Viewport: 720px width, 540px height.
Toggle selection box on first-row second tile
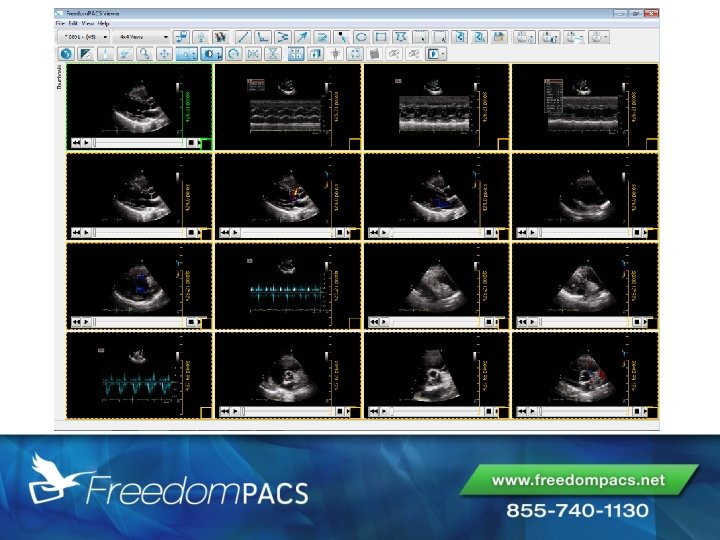[355, 144]
